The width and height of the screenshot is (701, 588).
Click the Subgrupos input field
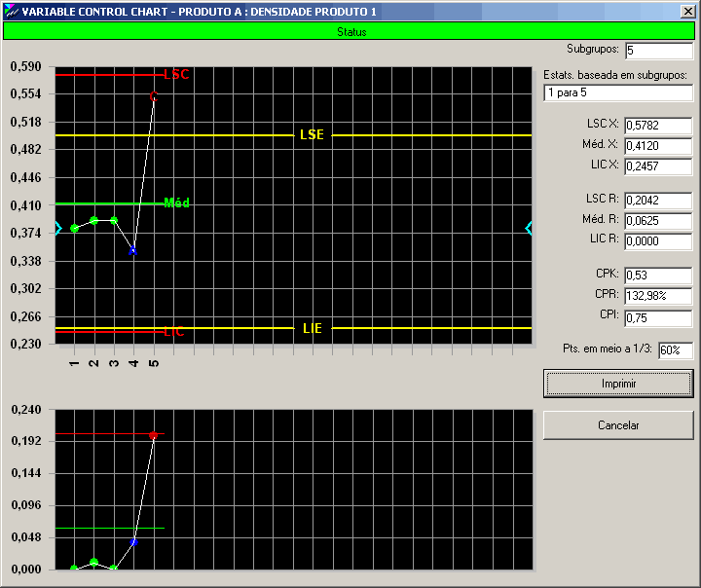(659, 50)
